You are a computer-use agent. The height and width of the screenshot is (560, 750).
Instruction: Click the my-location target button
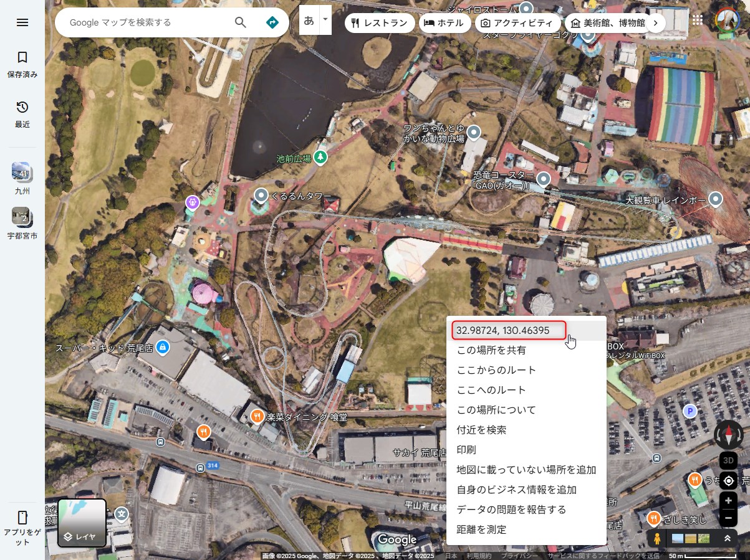point(728,481)
